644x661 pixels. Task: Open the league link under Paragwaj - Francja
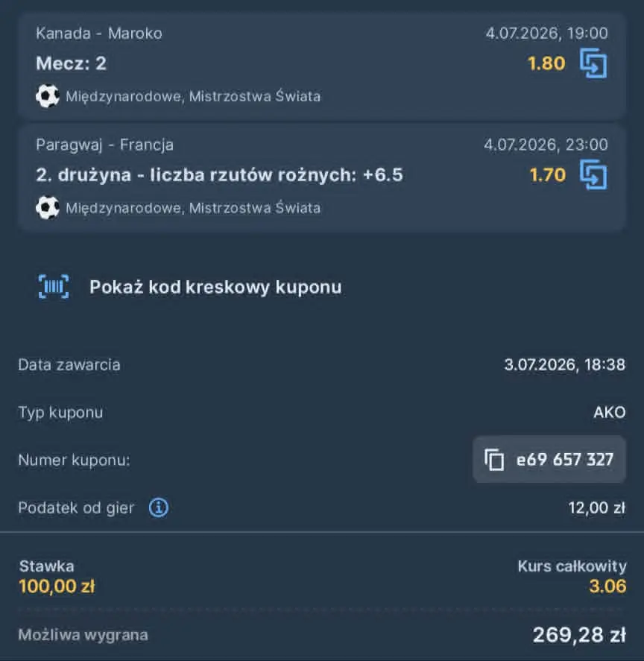tap(193, 208)
